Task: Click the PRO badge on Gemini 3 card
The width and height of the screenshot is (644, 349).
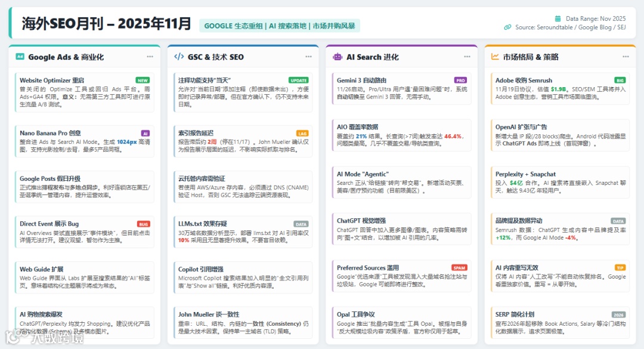Action: pyautogui.click(x=460, y=80)
